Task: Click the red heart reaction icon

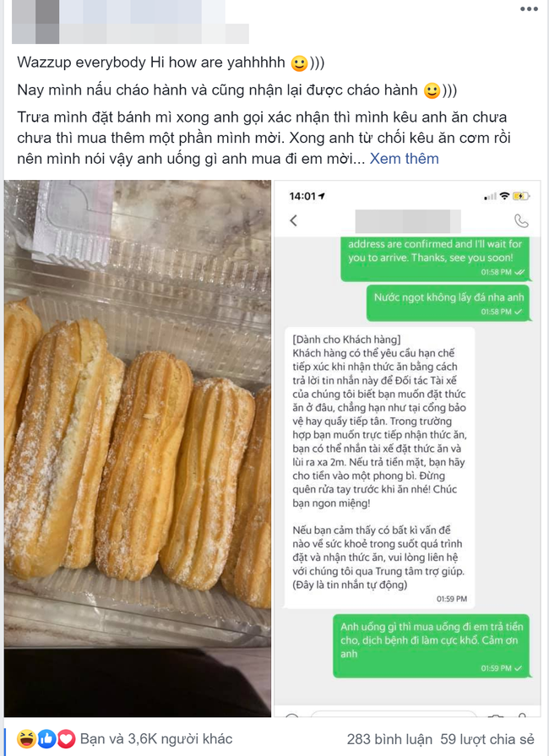Action: [x=67, y=738]
